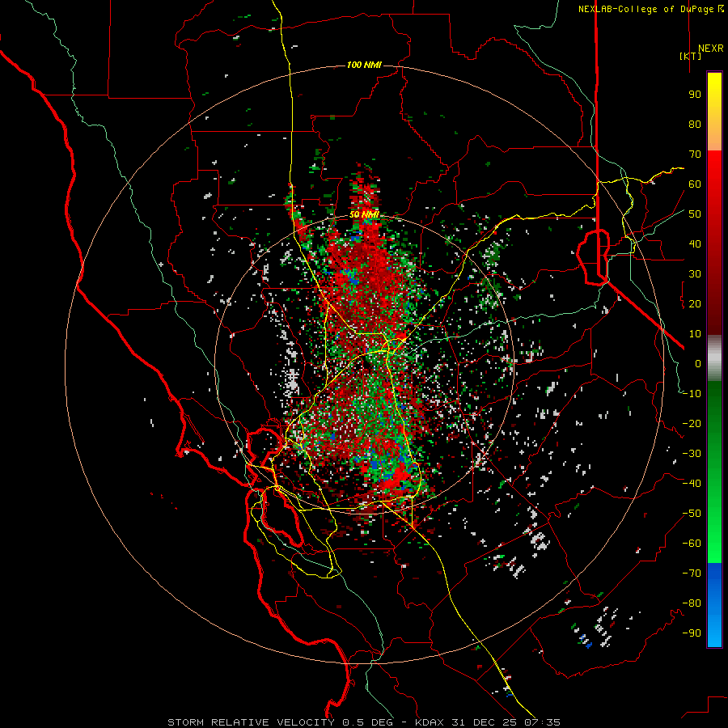Click the 40 value on velocity scale
Screen dimensions: 728x728
coord(695,243)
